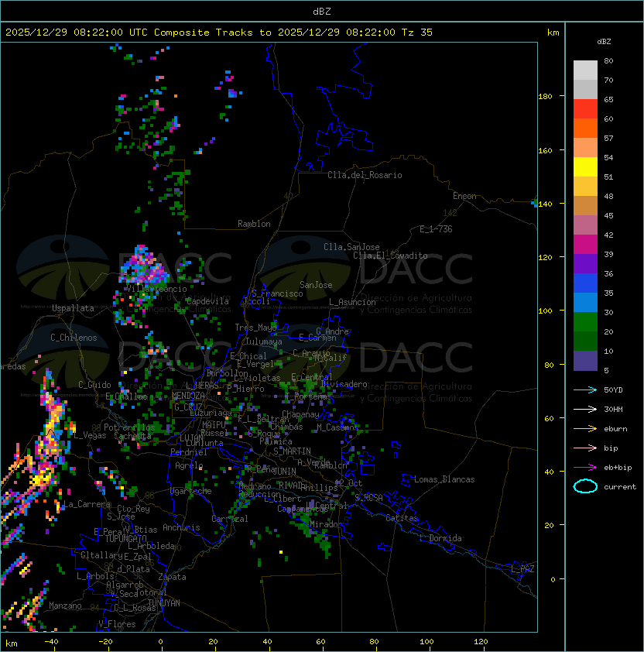Click the 'Lomas_Blancas' map label
The height and width of the screenshot is (652, 644).
point(444,479)
